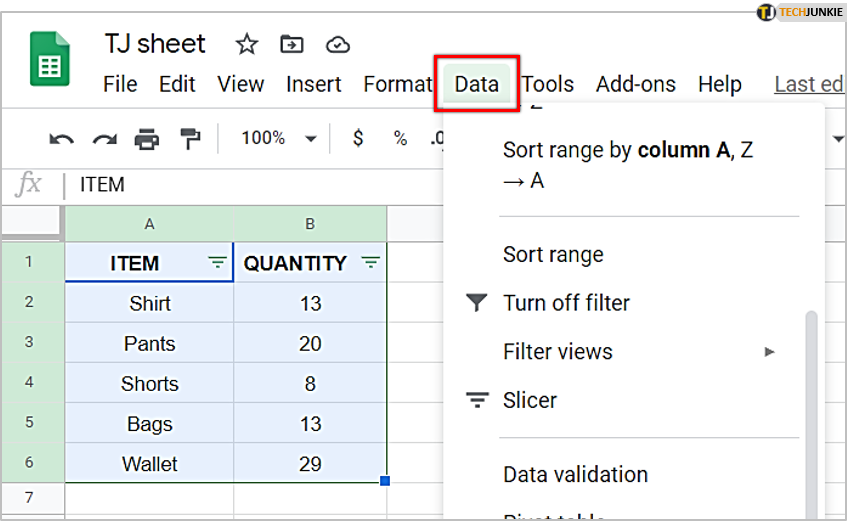This screenshot has width=851, height=521.
Task: Select row 7 header
Action: click(x=33, y=497)
